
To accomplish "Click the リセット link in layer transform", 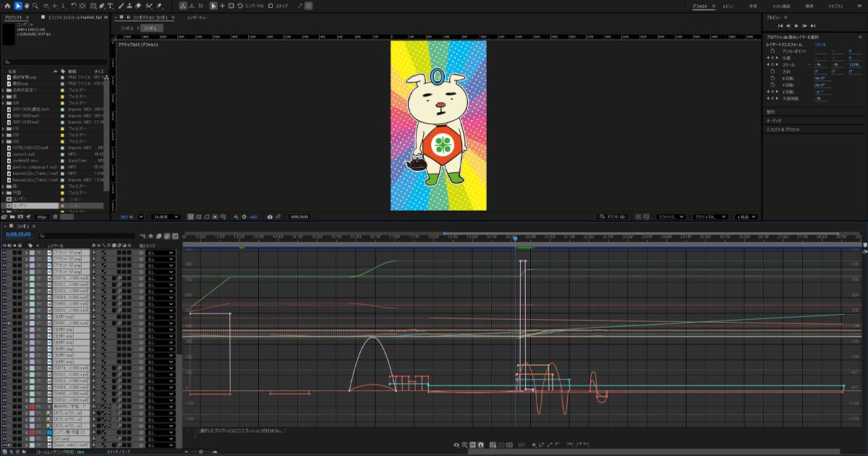I will [820, 44].
